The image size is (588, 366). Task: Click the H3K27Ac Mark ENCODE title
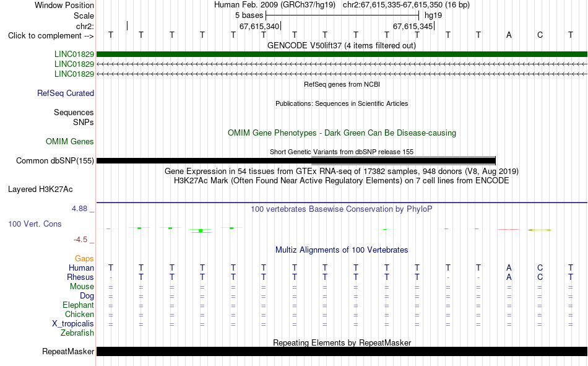[341, 181]
